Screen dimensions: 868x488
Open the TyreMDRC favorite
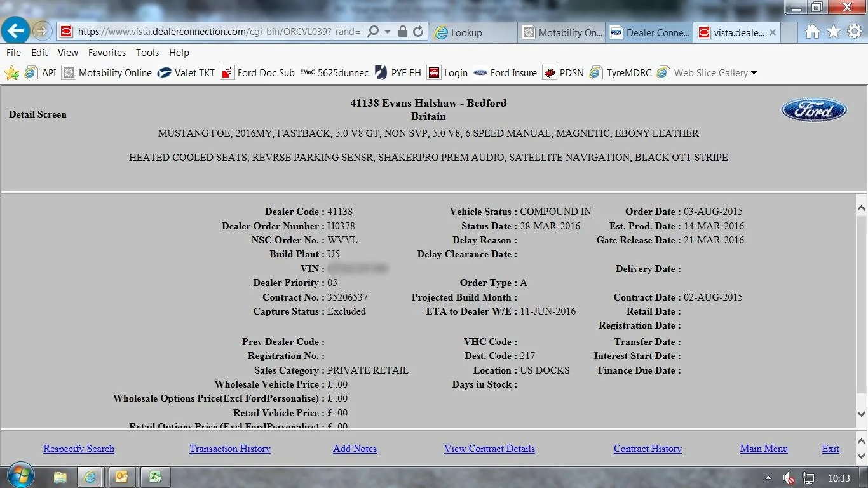(x=620, y=73)
